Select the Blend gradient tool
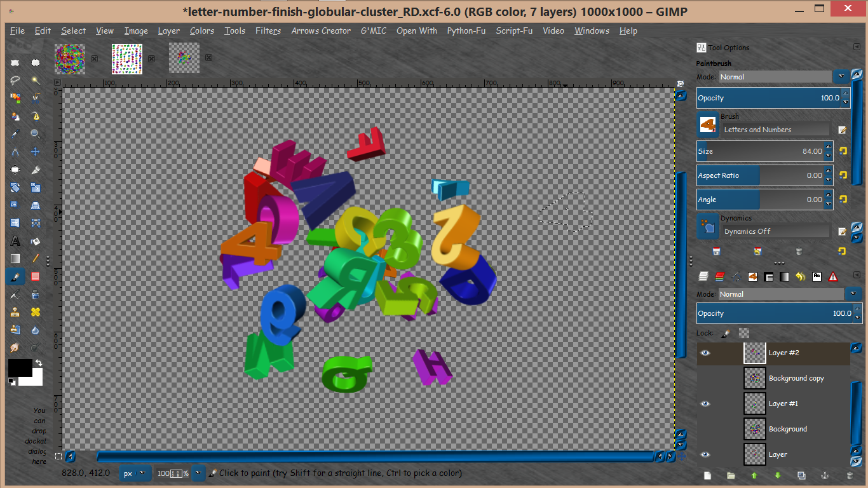 [15, 259]
